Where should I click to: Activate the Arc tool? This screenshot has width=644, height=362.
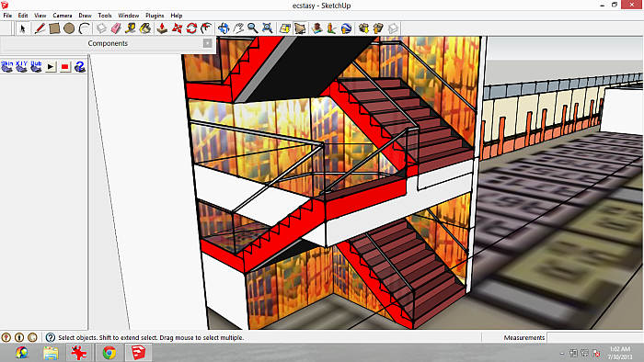click(85, 28)
